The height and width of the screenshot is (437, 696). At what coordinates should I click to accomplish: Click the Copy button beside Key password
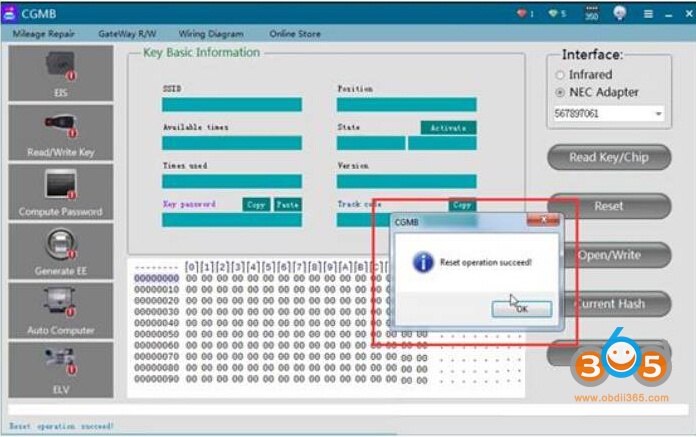256,204
